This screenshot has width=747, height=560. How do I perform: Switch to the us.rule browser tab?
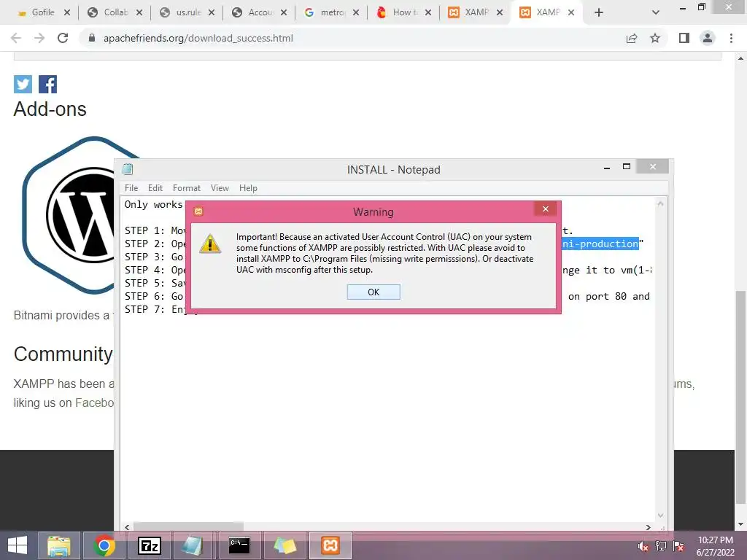(181, 12)
